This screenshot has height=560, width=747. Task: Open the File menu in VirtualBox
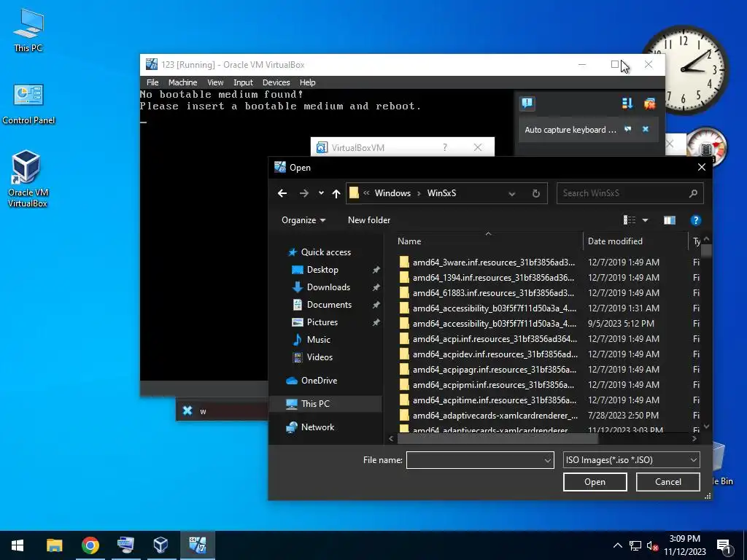coord(152,82)
